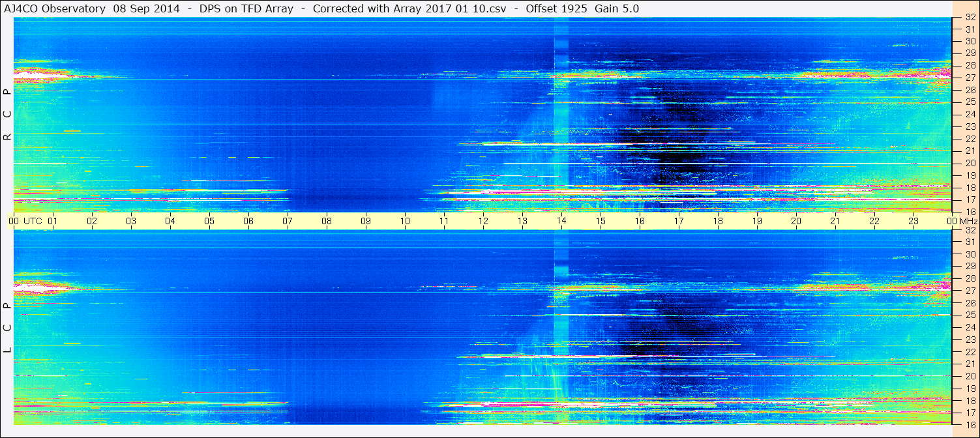Click the rotated 'R C P' label of the upper spectrogram

click(x=7, y=115)
